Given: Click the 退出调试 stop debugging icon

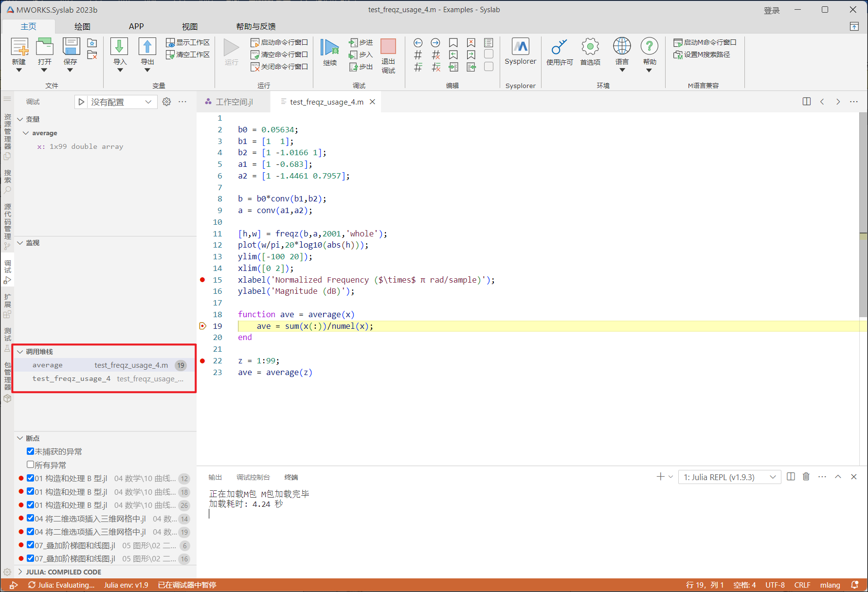Looking at the screenshot, I should click(x=388, y=47).
